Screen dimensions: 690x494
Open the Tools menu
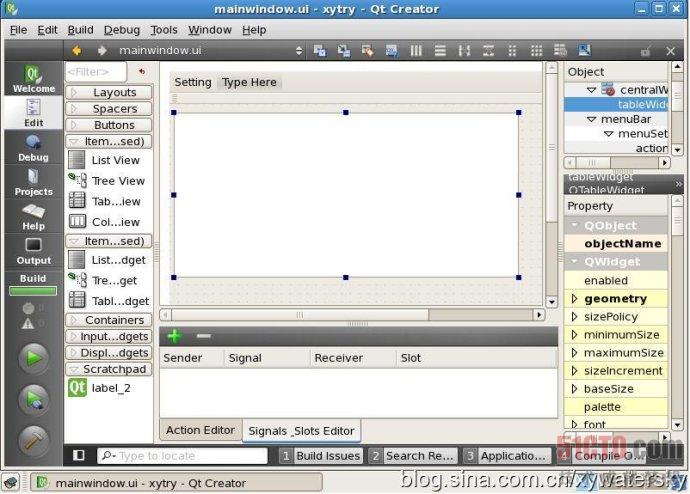pos(164,30)
